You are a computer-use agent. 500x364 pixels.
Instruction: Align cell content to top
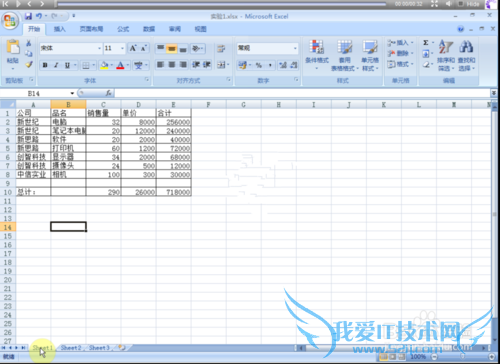point(160,48)
